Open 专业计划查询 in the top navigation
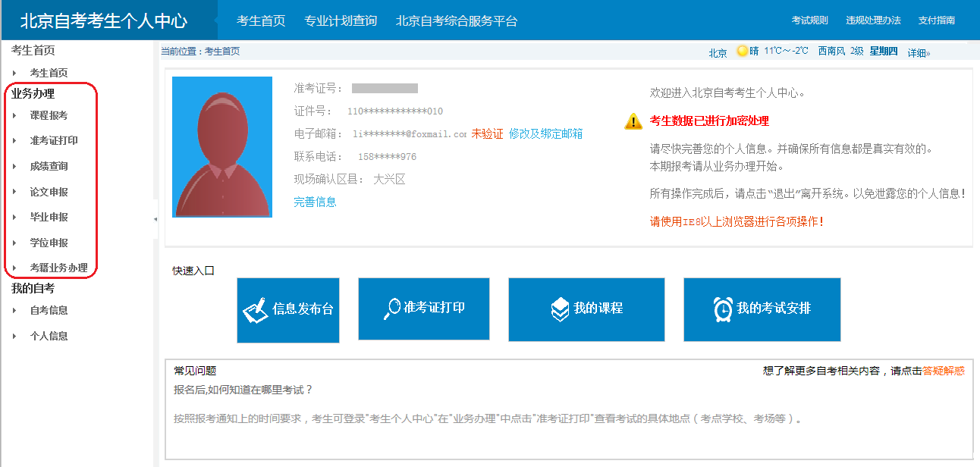 coord(341,20)
